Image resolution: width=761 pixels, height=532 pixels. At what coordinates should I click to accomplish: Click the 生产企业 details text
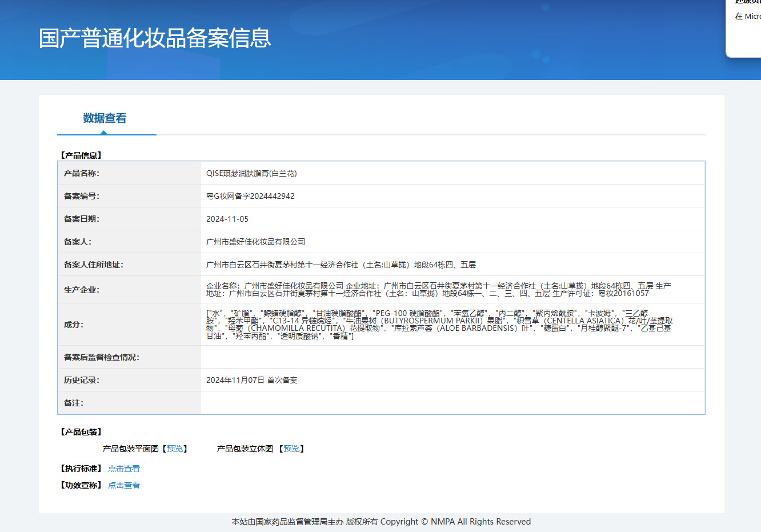pos(438,290)
